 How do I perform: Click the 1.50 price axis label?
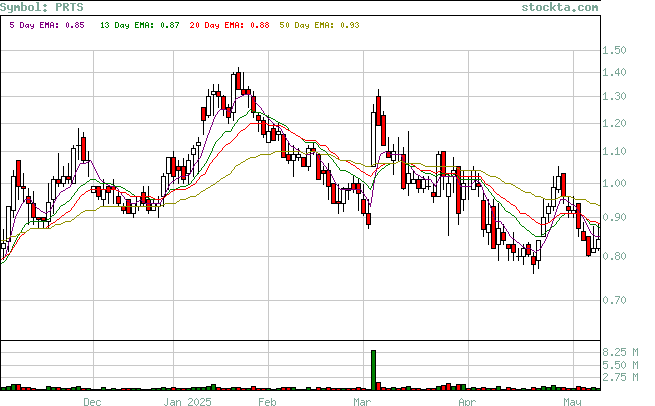tap(614, 51)
